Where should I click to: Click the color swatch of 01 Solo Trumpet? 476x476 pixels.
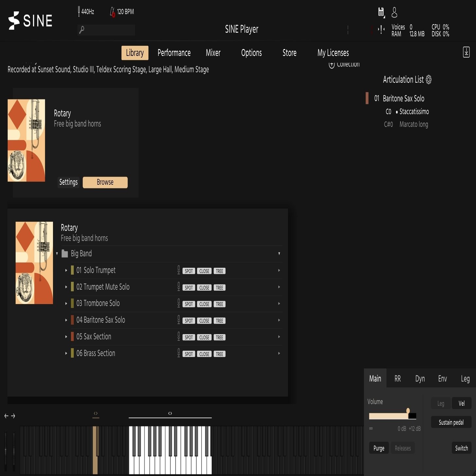tap(72, 270)
